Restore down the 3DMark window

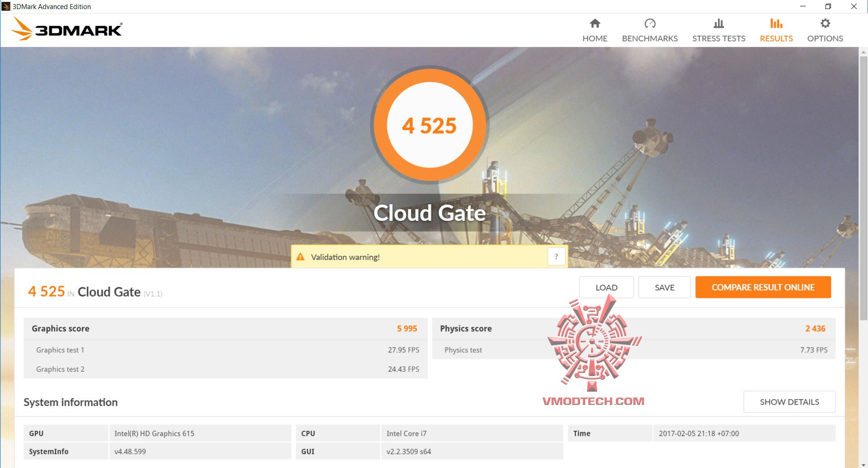click(828, 6)
